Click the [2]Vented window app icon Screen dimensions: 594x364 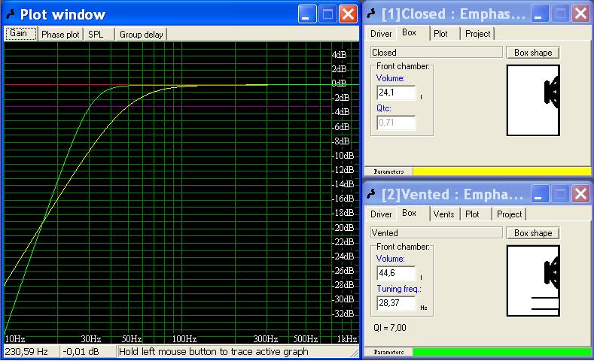[372, 194]
